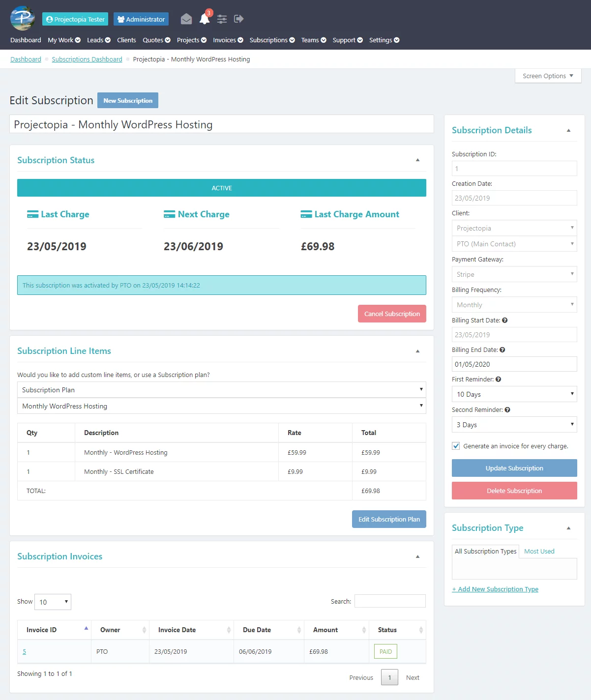Viewport: 591px width, 700px height.
Task: Open the notifications bell icon
Action: [205, 19]
